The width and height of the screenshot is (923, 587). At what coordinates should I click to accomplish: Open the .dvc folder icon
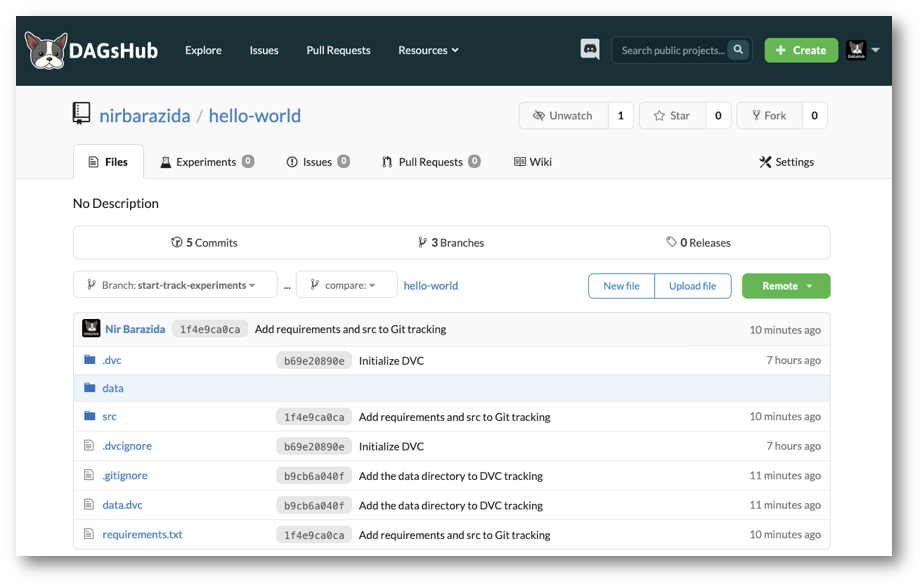click(90, 360)
